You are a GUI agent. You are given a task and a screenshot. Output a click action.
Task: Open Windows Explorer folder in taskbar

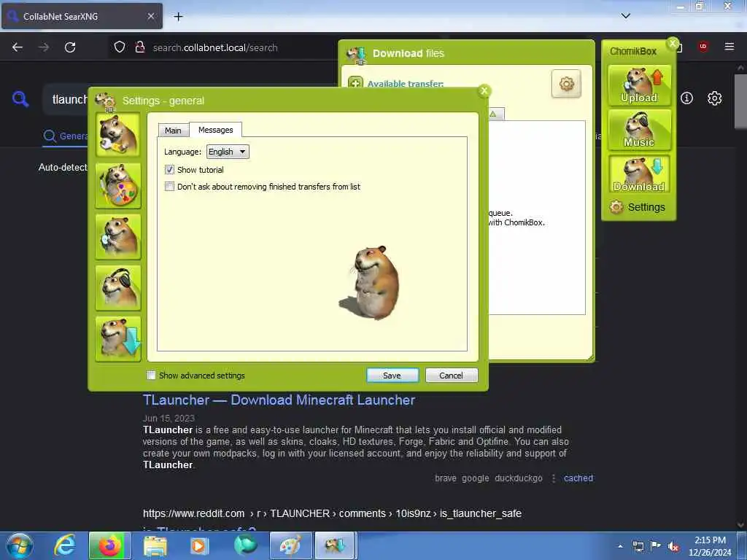click(155, 545)
